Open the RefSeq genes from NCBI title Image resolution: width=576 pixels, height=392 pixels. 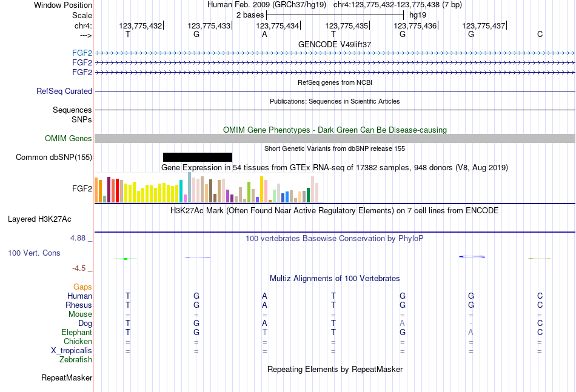click(335, 82)
